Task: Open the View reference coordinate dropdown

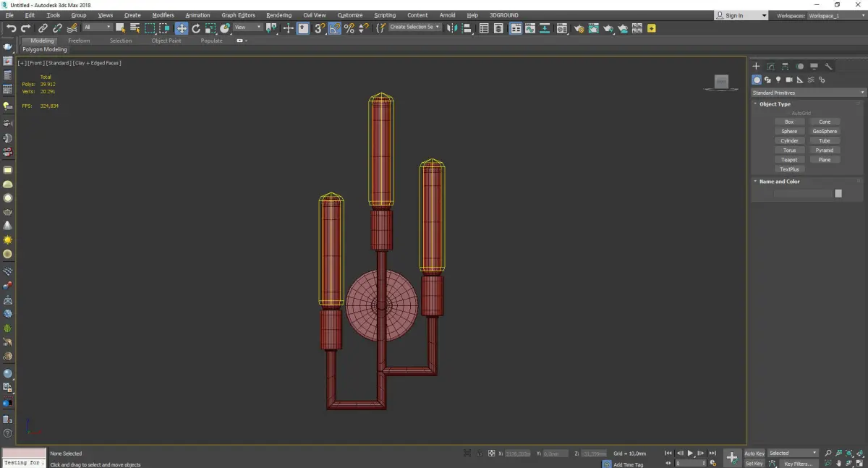Action: point(247,27)
